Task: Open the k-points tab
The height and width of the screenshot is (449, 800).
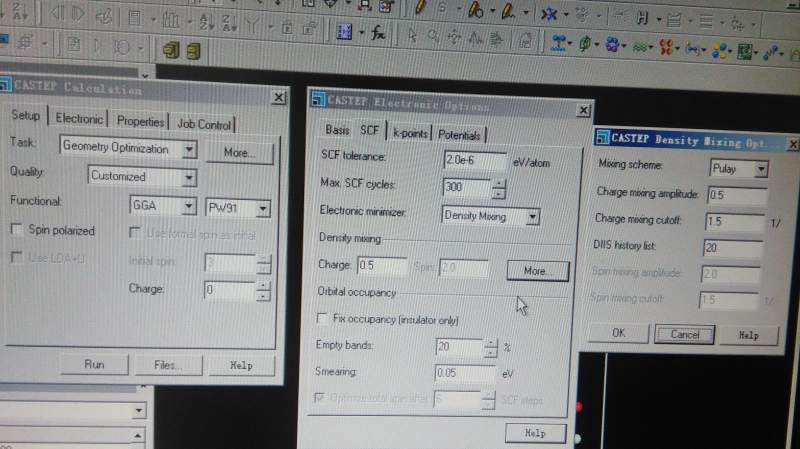Action: (x=410, y=134)
